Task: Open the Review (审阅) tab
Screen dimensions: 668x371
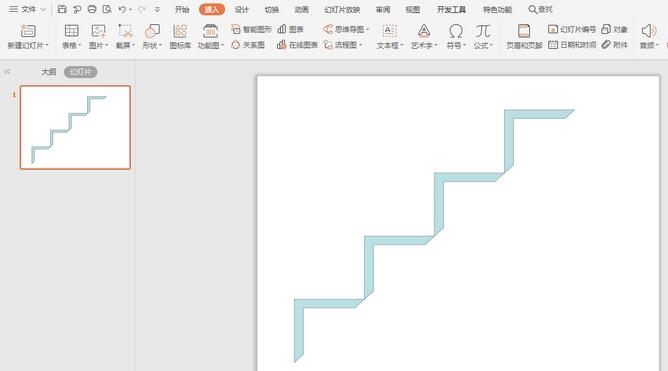Action: click(383, 9)
